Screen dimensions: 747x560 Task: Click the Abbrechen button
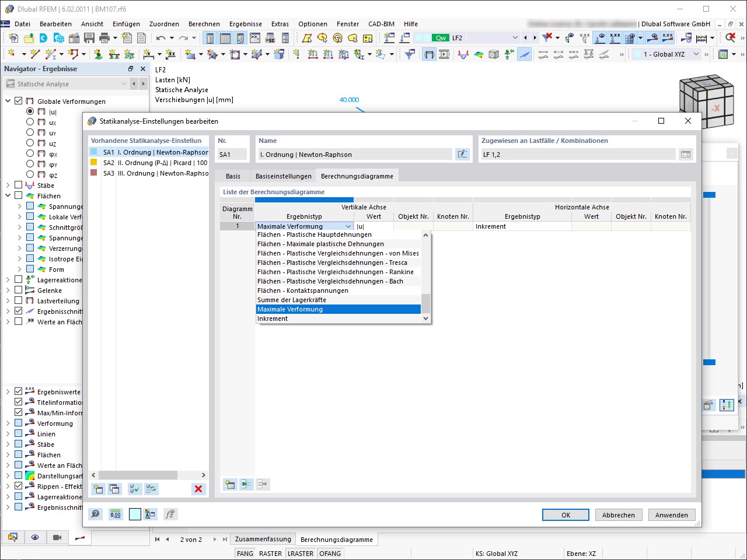pyautogui.click(x=619, y=515)
